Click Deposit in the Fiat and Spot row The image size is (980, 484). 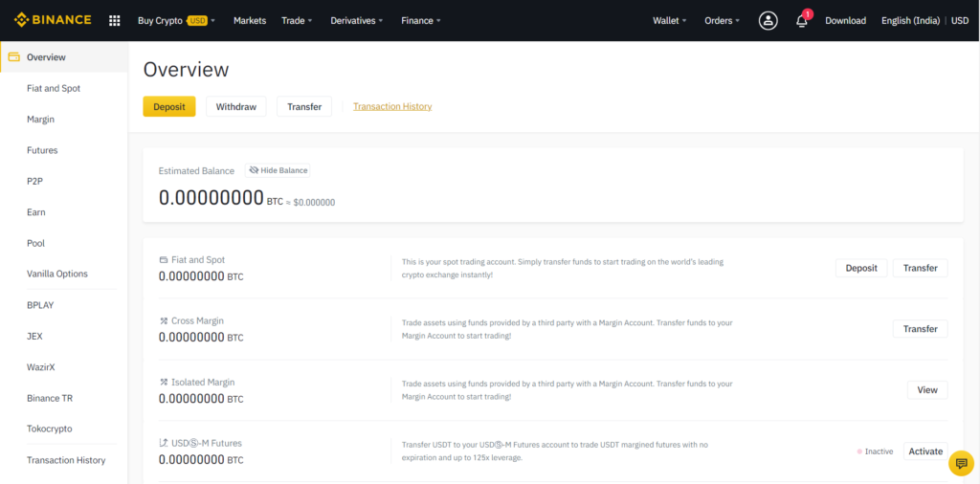pyautogui.click(x=861, y=268)
